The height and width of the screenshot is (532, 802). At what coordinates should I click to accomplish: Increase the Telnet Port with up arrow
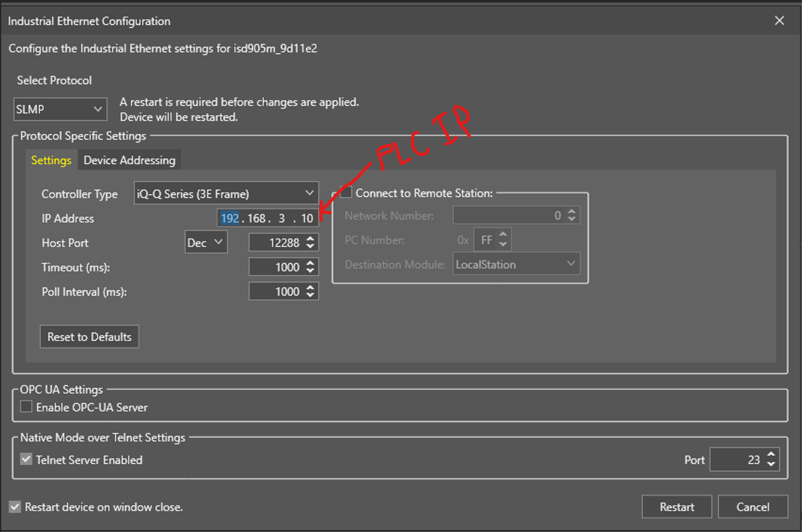[772, 455]
